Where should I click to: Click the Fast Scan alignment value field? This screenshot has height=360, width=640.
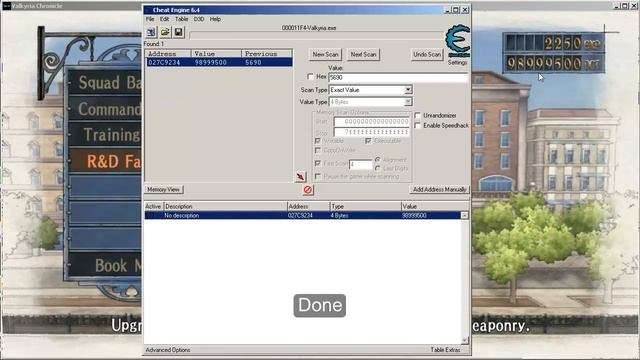pos(361,164)
